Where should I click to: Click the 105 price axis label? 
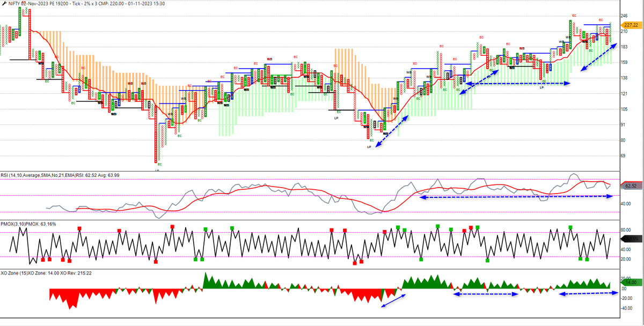point(624,109)
